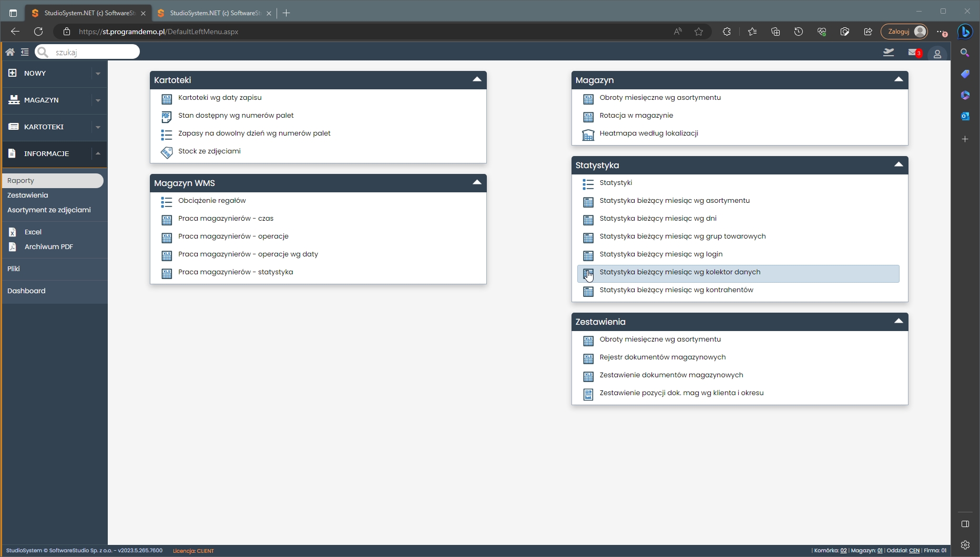Click the Heatmapa według lokalizacji icon
980x557 pixels.
588,135
